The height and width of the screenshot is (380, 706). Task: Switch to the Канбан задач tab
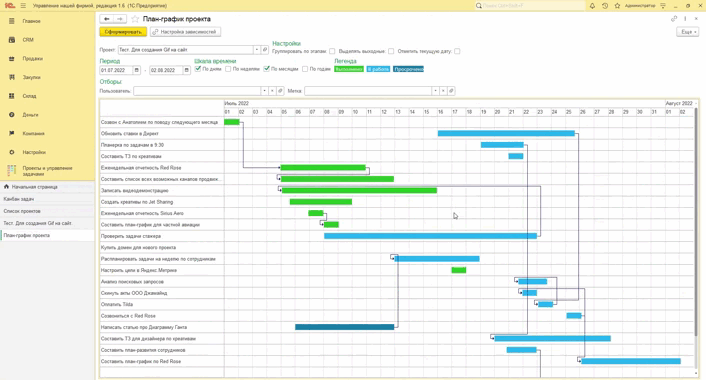(x=18, y=199)
